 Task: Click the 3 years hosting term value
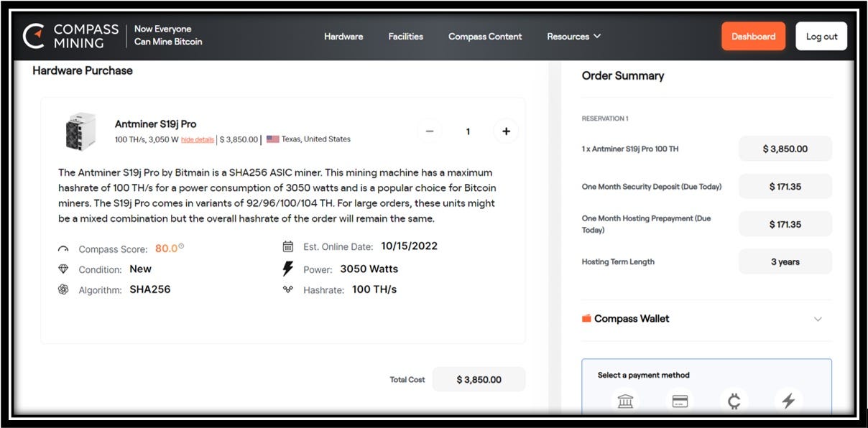tap(785, 261)
